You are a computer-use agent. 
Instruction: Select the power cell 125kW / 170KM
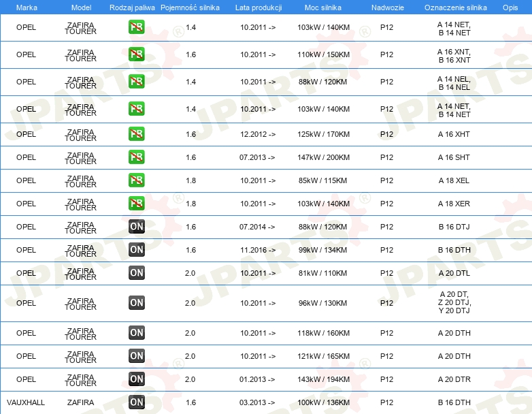323,134
